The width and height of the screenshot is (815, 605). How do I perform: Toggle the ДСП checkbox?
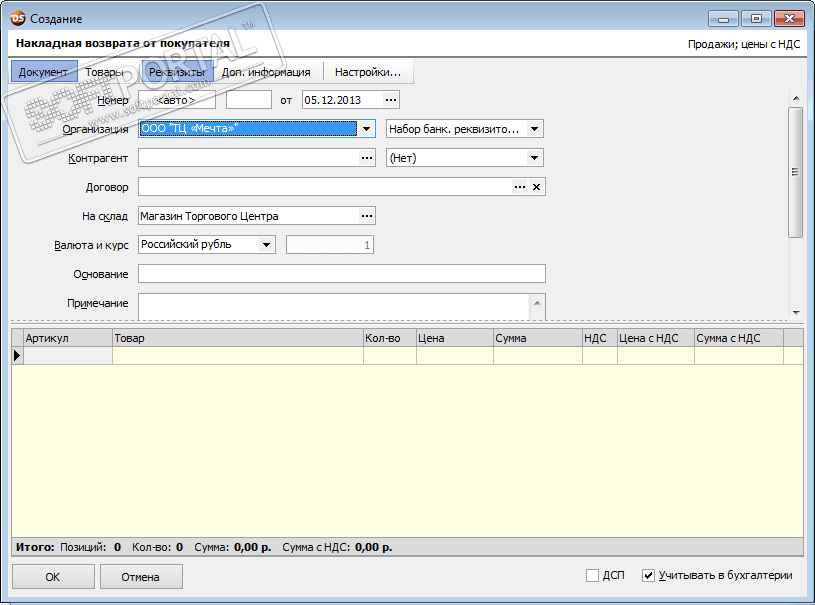point(592,575)
